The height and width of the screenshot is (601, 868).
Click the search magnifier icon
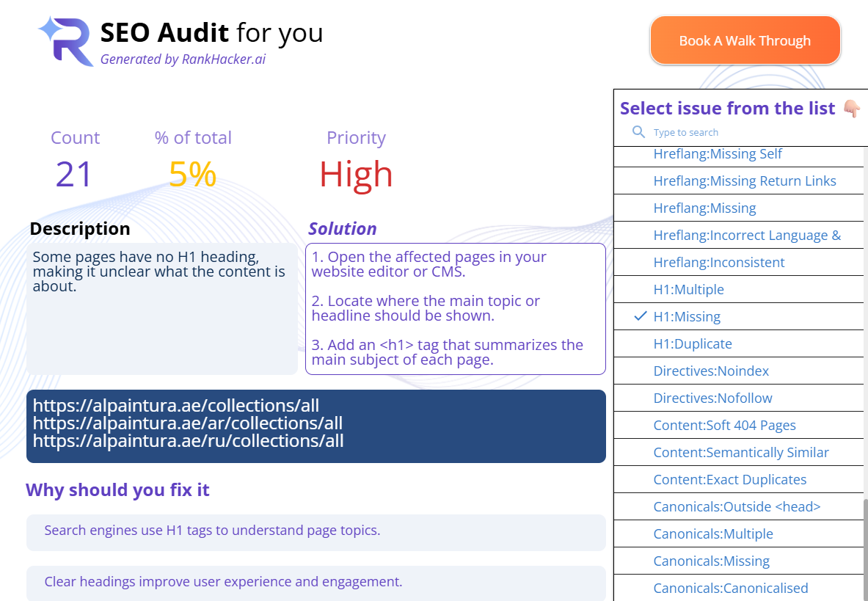(639, 132)
